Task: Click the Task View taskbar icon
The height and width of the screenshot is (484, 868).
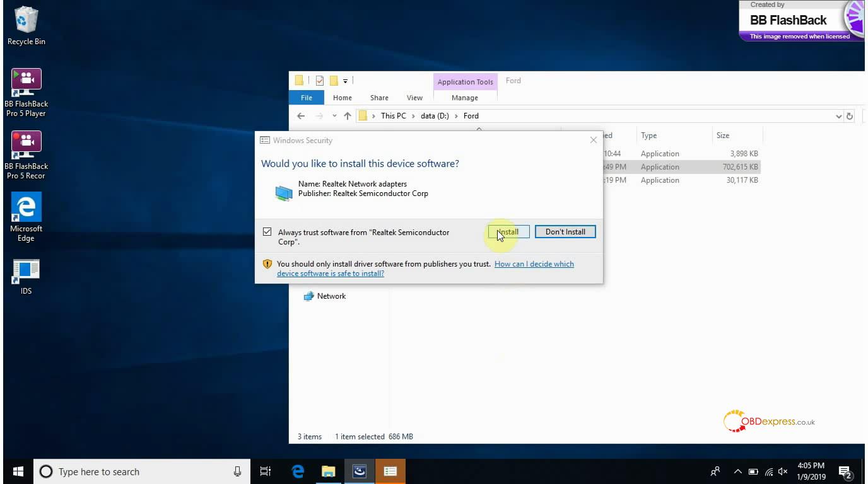Action: click(266, 471)
